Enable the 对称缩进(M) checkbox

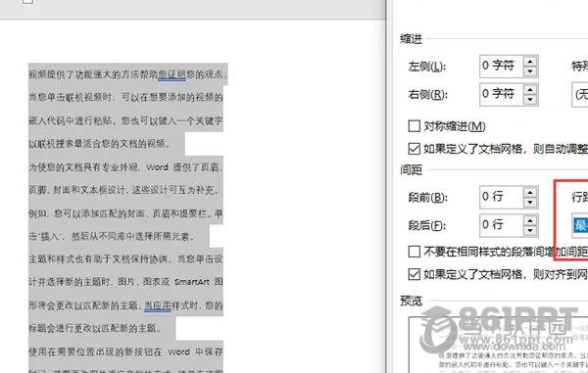[x=414, y=126]
